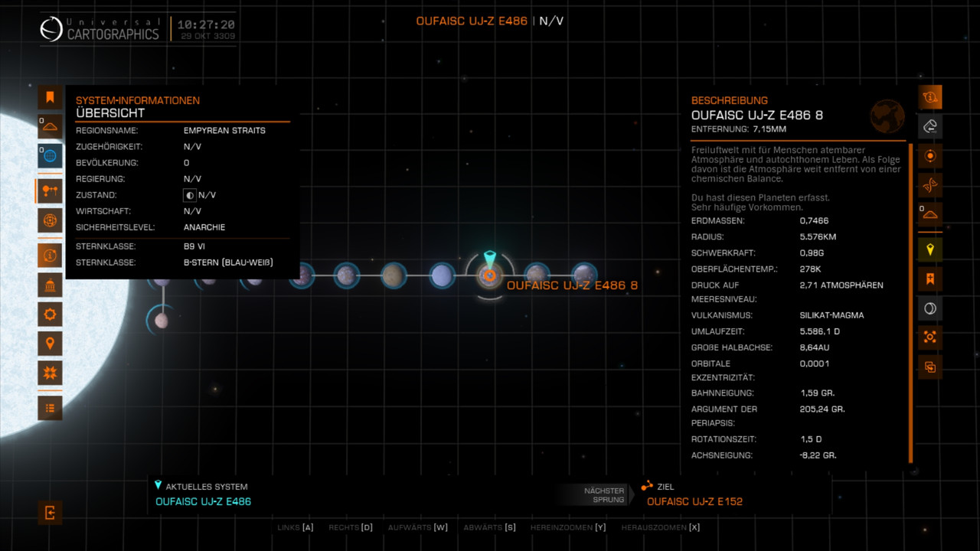Click the 0,98G gravity value
Screen dimensions: 980x551
pos(812,253)
